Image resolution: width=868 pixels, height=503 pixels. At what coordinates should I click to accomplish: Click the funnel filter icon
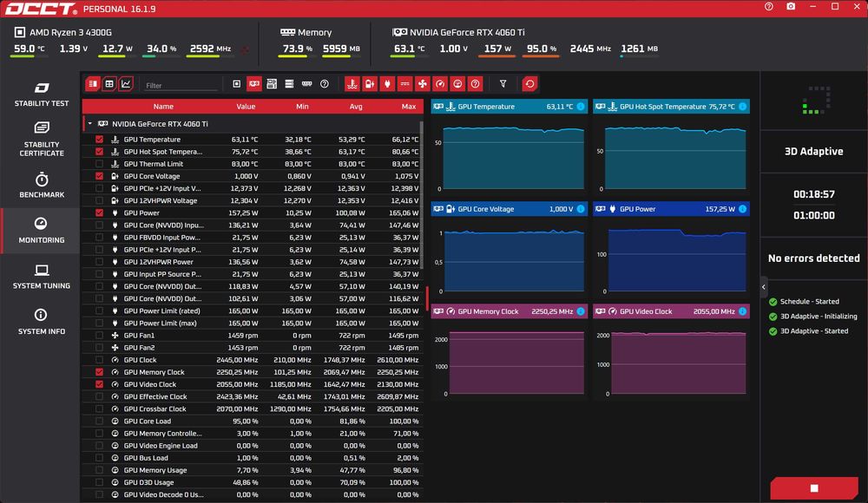(x=503, y=84)
